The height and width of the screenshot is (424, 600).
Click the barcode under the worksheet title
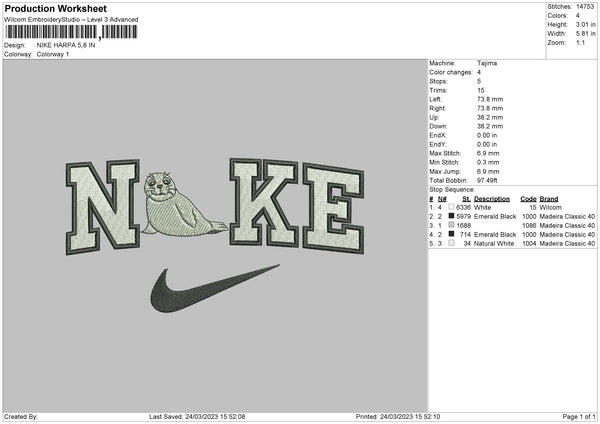click(x=71, y=32)
